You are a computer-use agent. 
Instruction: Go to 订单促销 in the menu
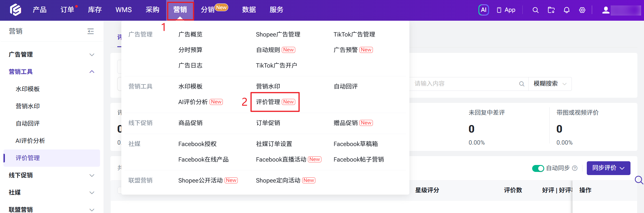click(x=268, y=123)
